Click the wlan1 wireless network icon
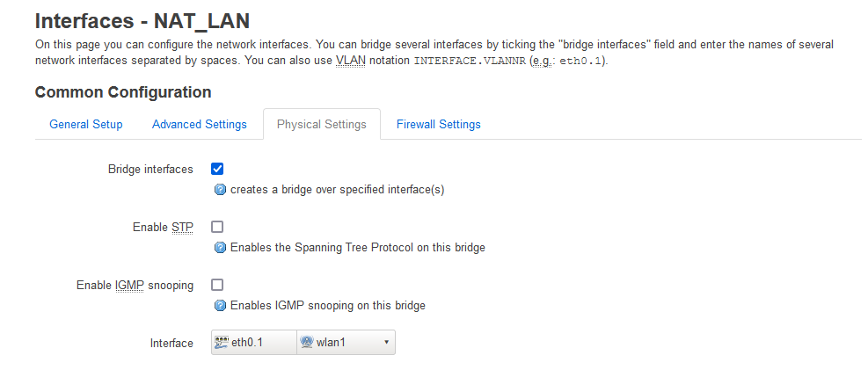 307,342
